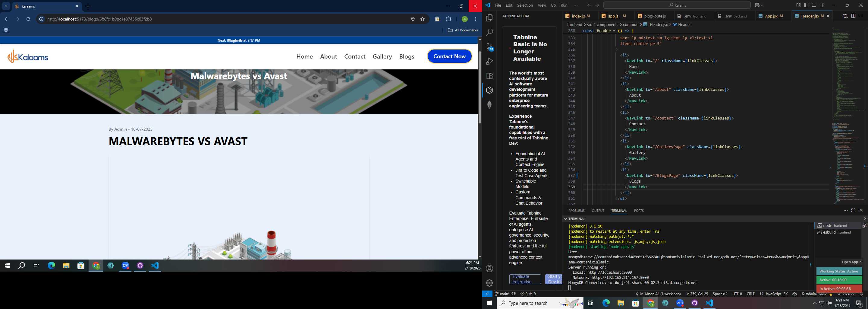Open the Gallery link in site navigation
Screen dimensions: 868x309
pyautogui.click(x=382, y=57)
